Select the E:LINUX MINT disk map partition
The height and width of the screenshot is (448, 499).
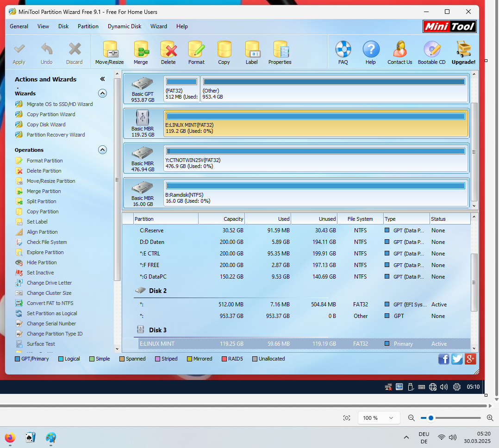pos(315,124)
